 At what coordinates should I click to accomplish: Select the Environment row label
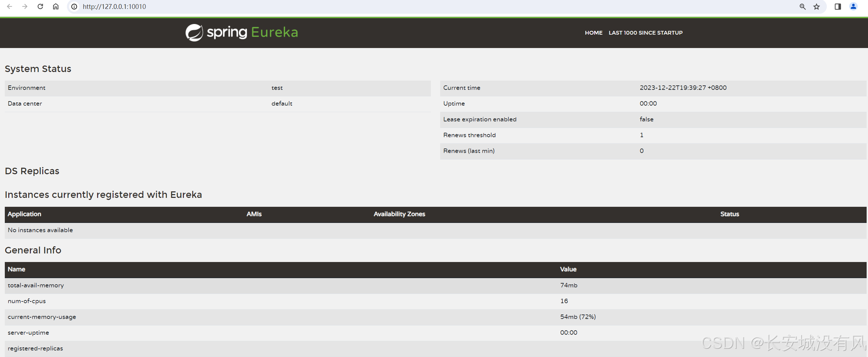point(26,88)
